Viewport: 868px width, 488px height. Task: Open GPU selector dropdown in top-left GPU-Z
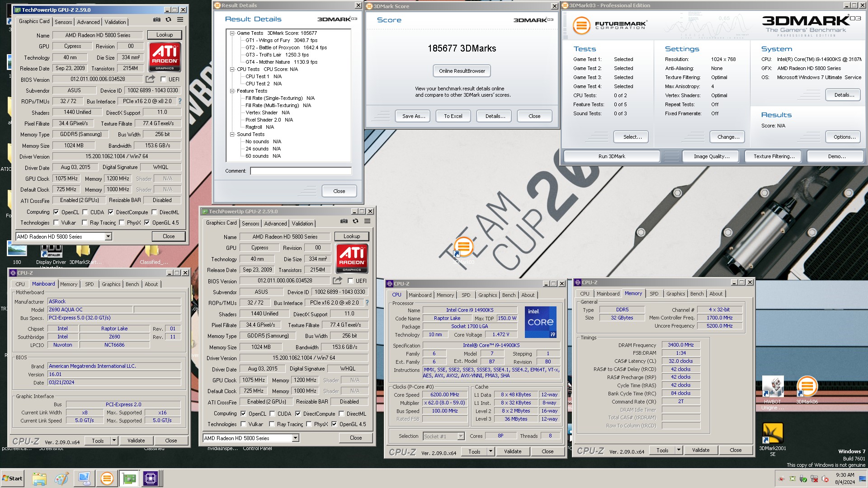click(x=108, y=236)
